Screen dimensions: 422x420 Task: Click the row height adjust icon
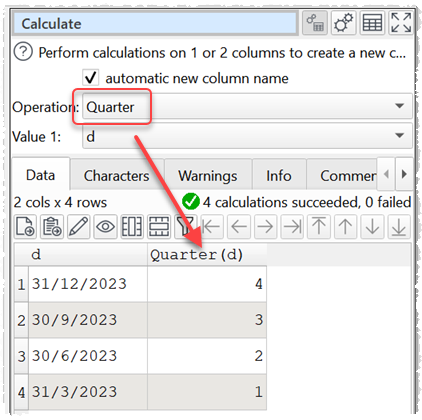pyautogui.click(x=159, y=227)
